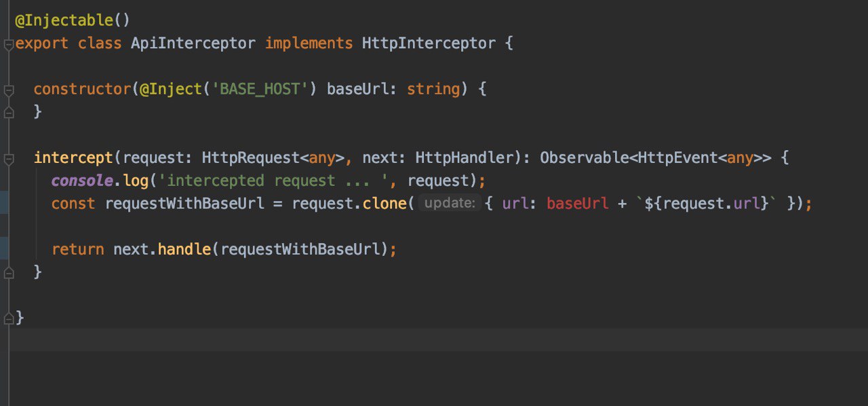The image size is (868, 406).
Task: Collapse the constructor fold marker in gutter
Action: click(8, 90)
